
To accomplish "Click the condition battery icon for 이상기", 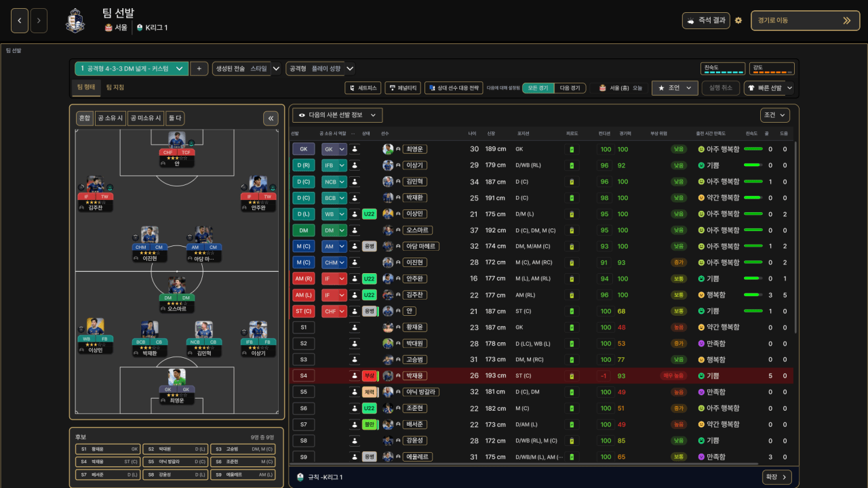I will [x=572, y=165].
